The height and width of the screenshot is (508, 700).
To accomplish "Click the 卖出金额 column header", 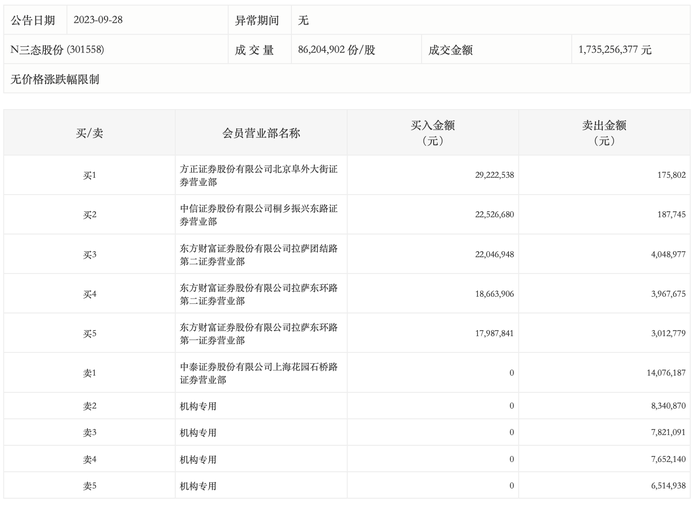I will (x=604, y=133).
